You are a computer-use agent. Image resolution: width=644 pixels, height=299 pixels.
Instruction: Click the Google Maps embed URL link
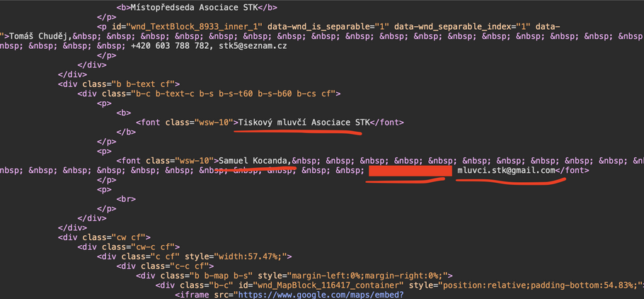click(x=321, y=294)
